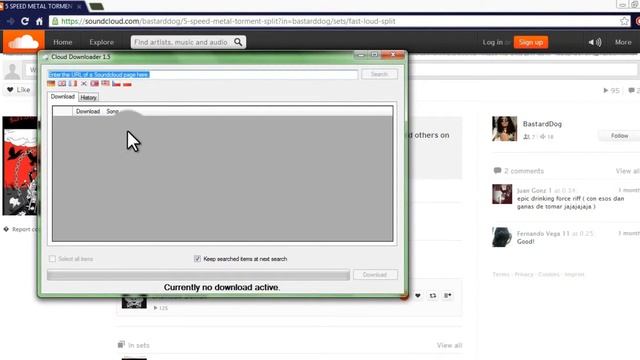Click the browser home icon
640x360 pixels.
[39, 21]
